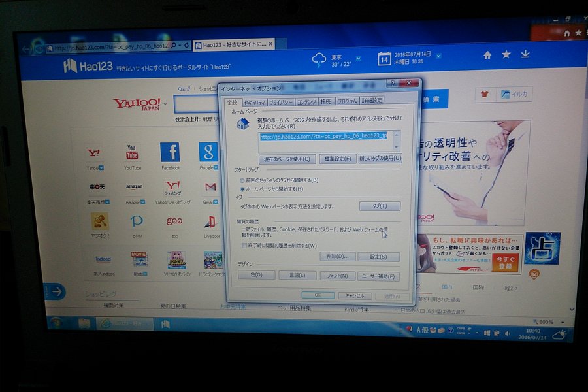Click the フォント(N) button
Screen dimensions: 588x392
point(337,276)
